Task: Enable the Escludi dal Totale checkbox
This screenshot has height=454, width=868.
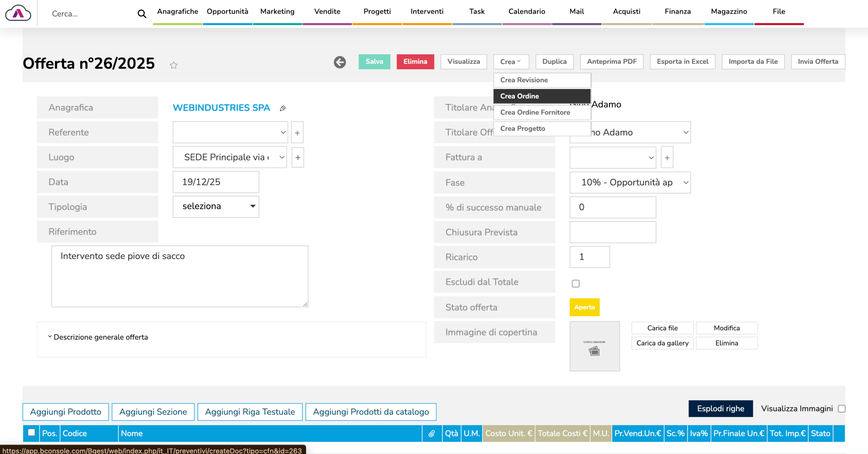Action: (x=576, y=284)
